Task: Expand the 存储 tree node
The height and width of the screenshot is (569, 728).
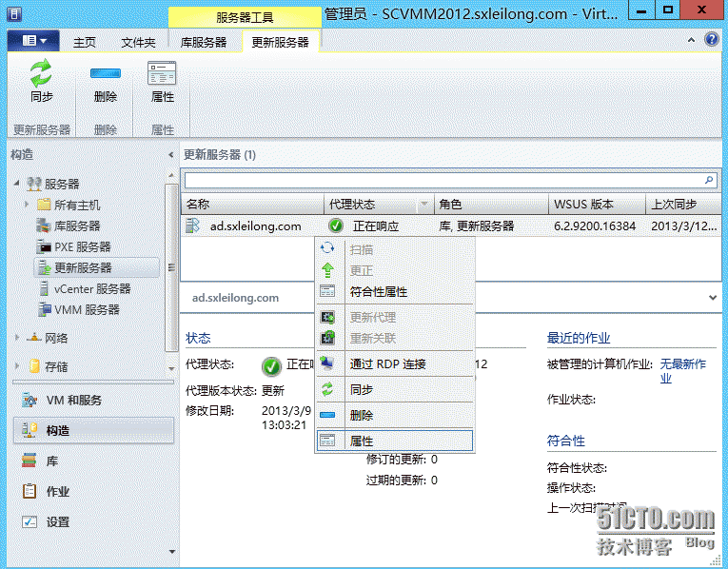Action: click(x=17, y=365)
